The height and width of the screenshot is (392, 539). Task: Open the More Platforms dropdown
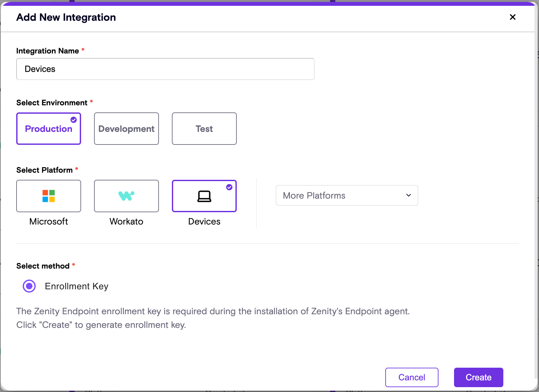347,195
